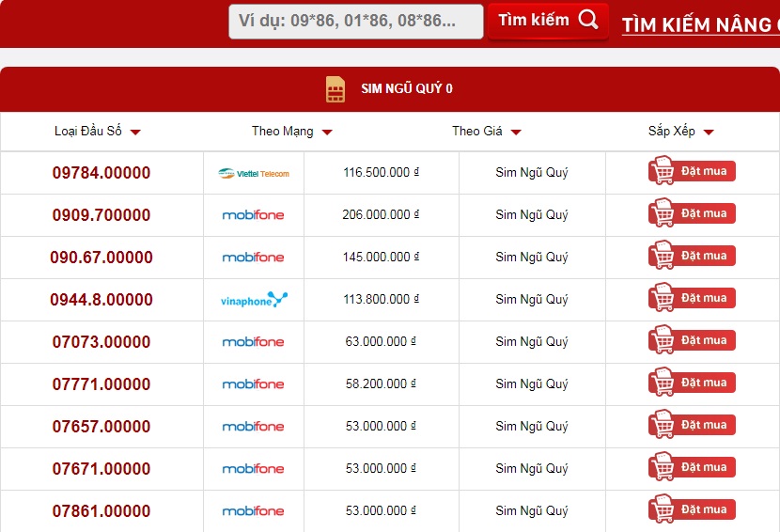This screenshot has width=780, height=532.
Task: Open SIM number 0909.700000
Action: [x=101, y=215]
